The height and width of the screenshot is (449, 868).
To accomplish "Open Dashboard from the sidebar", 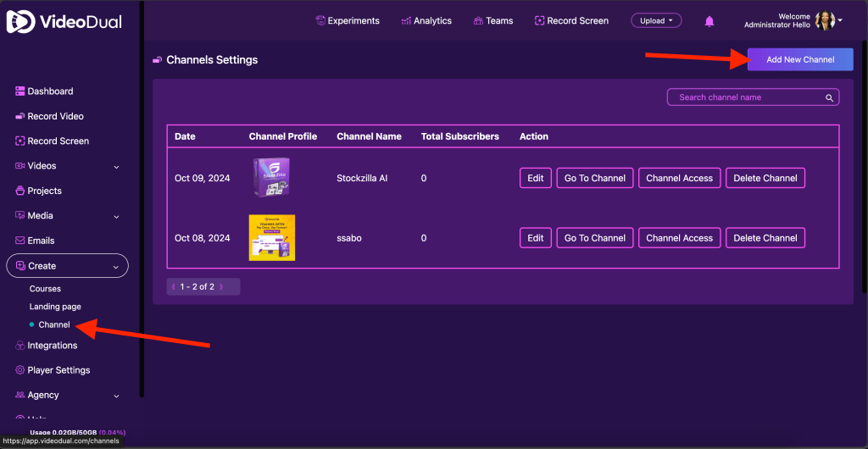I will click(50, 91).
